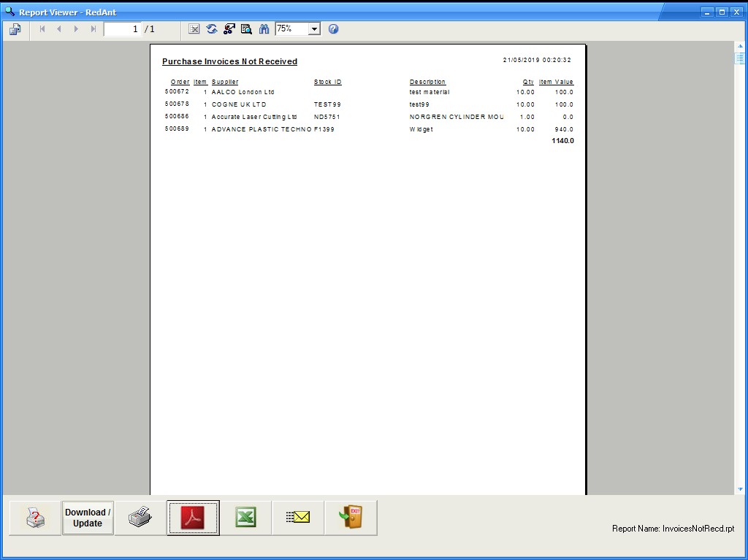Print the report with printer icon
Image resolution: width=748 pixels, height=560 pixels.
[x=140, y=518]
